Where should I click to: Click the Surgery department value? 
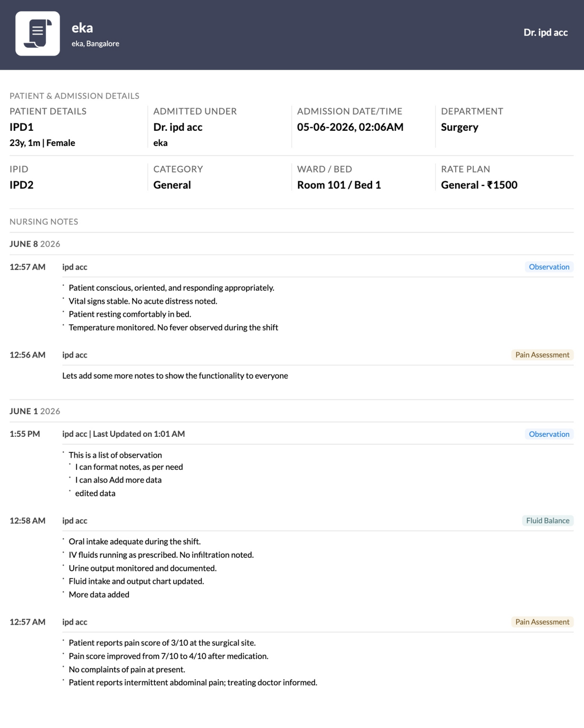459,127
